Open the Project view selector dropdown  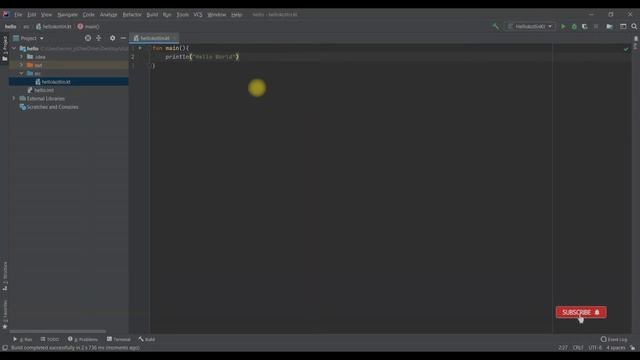29,38
